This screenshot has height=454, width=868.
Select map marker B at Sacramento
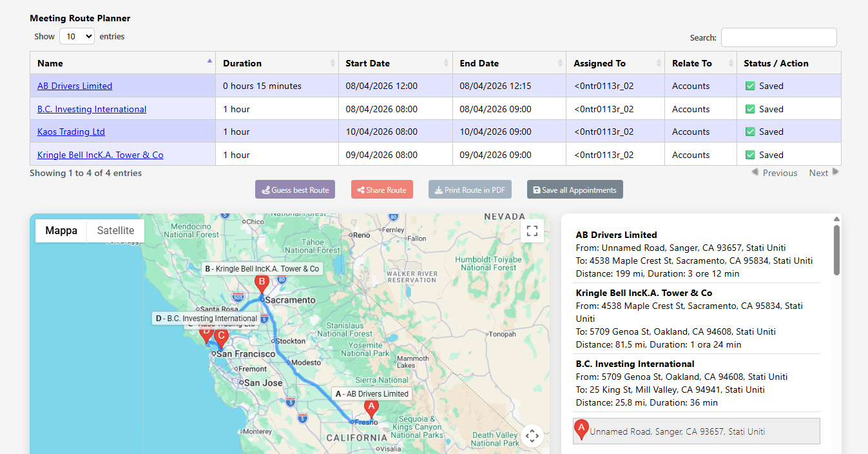[262, 282]
